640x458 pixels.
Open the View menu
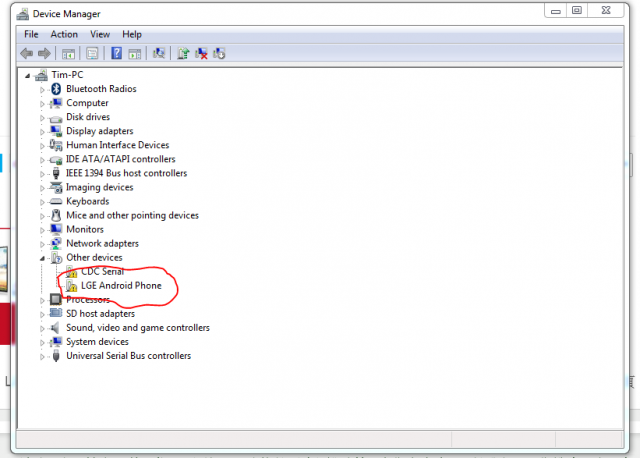point(100,34)
